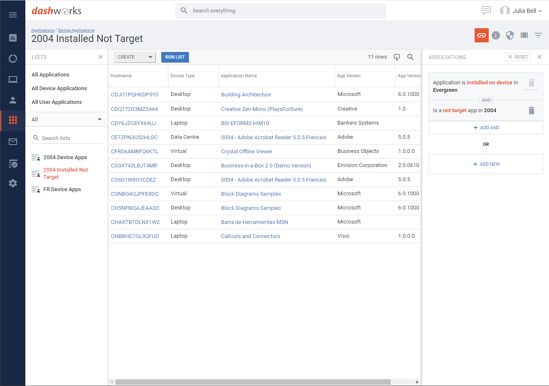Open the All lists filter dropdown
The width and height of the screenshot is (549, 386).
click(x=67, y=119)
